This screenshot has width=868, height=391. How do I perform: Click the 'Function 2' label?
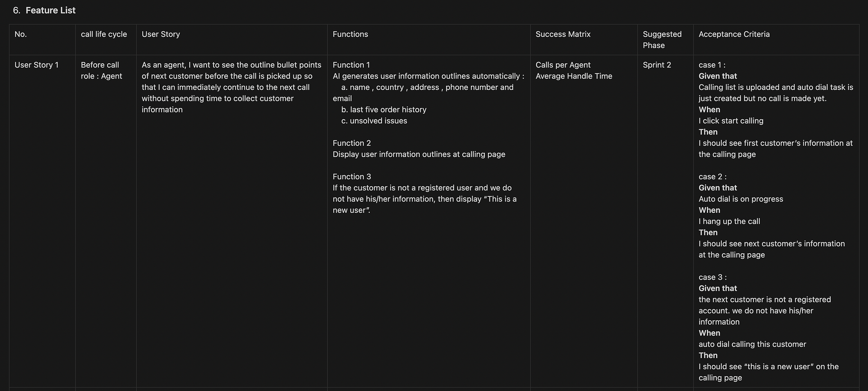coord(352,143)
